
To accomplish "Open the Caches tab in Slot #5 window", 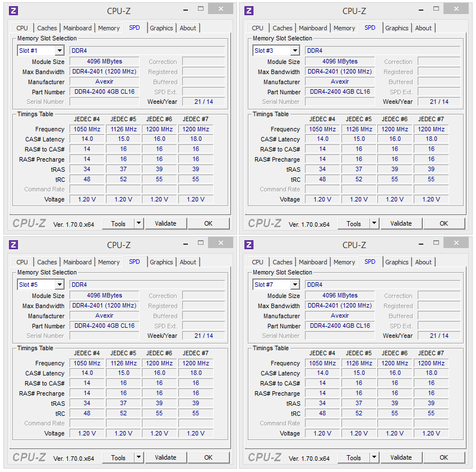I will coord(47,262).
